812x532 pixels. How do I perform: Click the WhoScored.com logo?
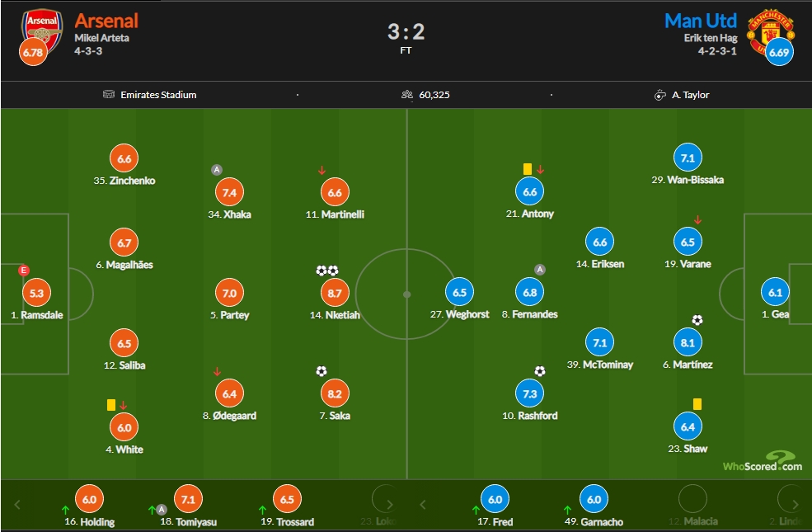763,462
